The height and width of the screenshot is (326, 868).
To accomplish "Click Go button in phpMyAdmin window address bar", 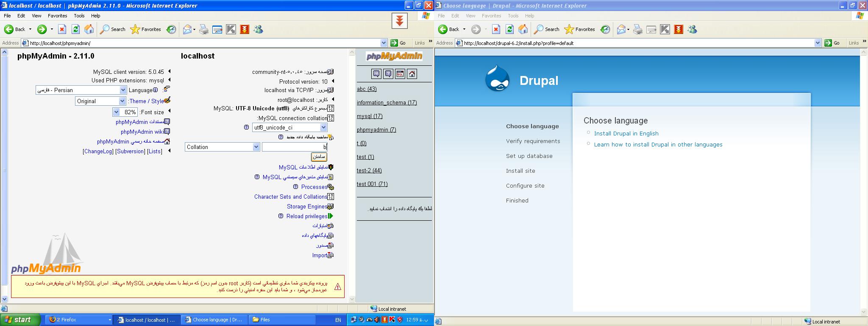I will pyautogui.click(x=398, y=43).
